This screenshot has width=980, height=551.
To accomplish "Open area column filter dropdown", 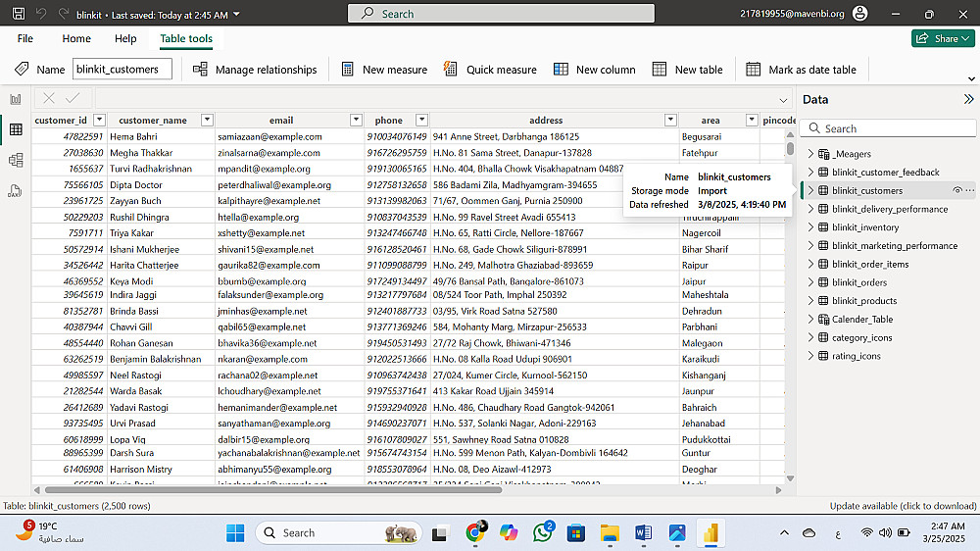I will tap(752, 120).
